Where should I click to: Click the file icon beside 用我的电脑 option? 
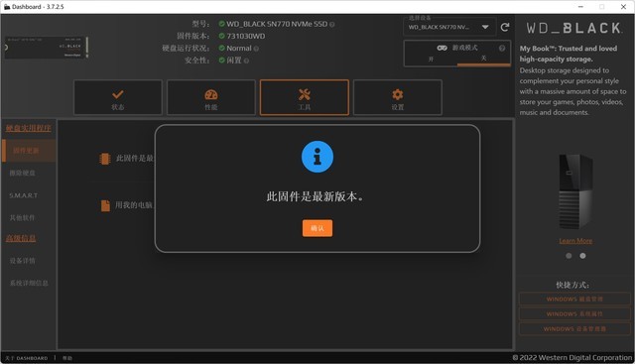(x=105, y=205)
